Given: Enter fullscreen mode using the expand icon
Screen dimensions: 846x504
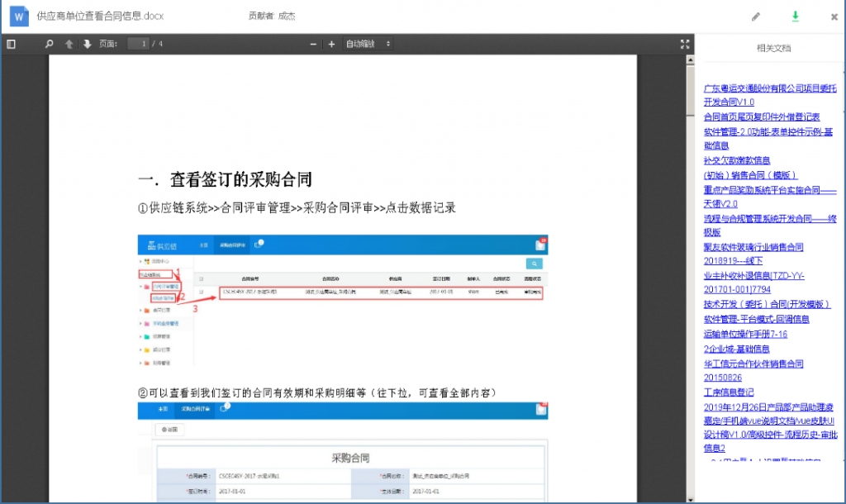Looking at the screenshot, I should tap(684, 44).
